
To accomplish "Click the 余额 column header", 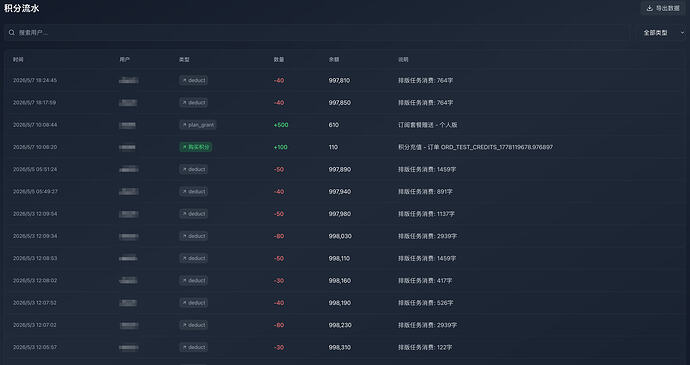I will 334,59.
